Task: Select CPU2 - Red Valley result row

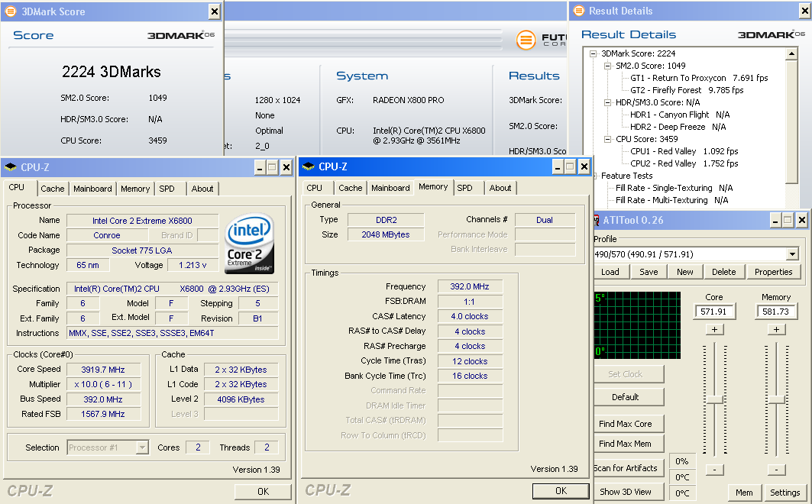Action: pos(684,163)
